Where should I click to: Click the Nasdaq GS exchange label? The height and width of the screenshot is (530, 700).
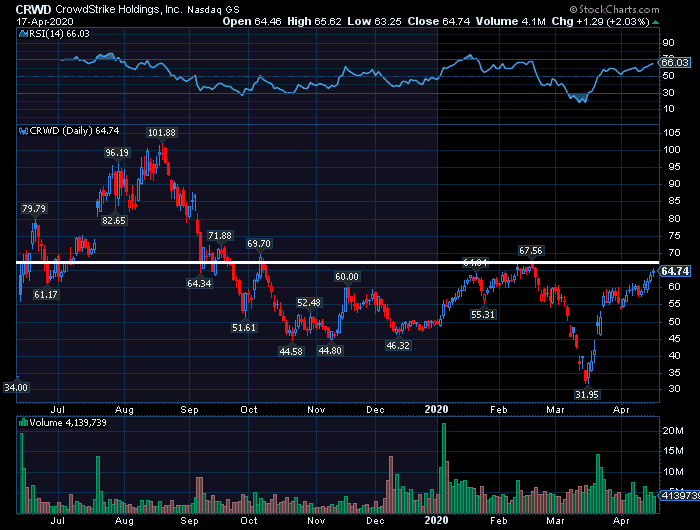click(x=213, y=9)
